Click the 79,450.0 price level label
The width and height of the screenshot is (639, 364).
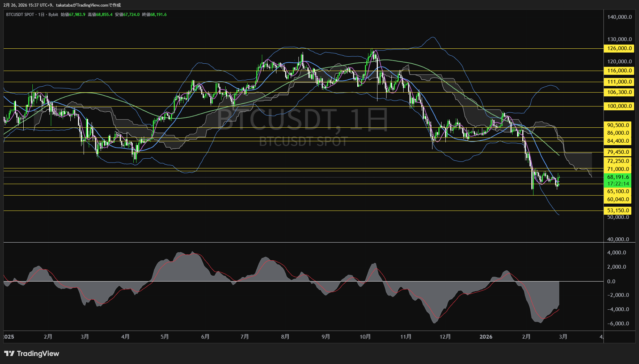[618, 152]
